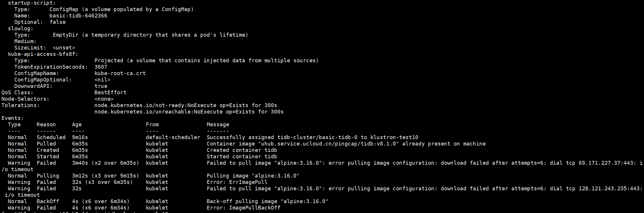Click the "Message" column header

point(218,125)
